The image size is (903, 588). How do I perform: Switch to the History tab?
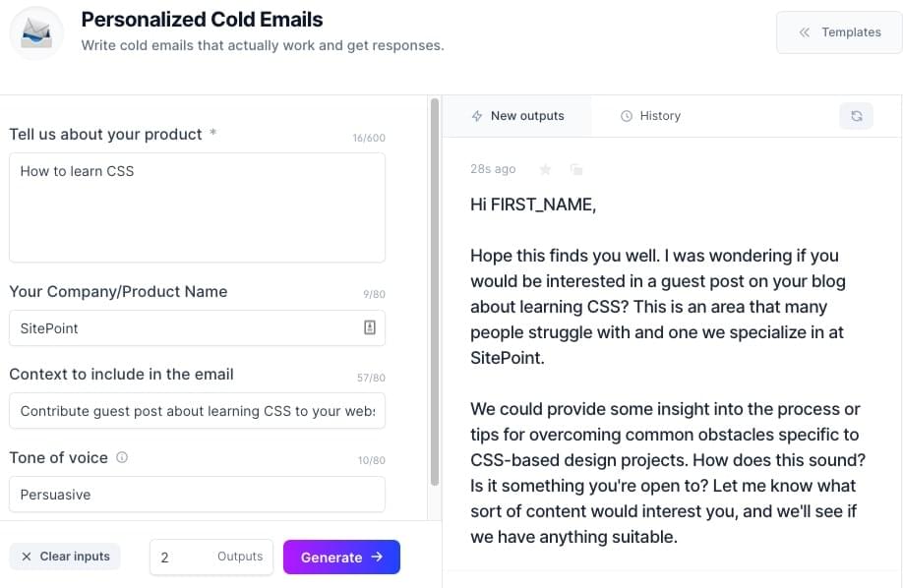(x=650, y=116)
